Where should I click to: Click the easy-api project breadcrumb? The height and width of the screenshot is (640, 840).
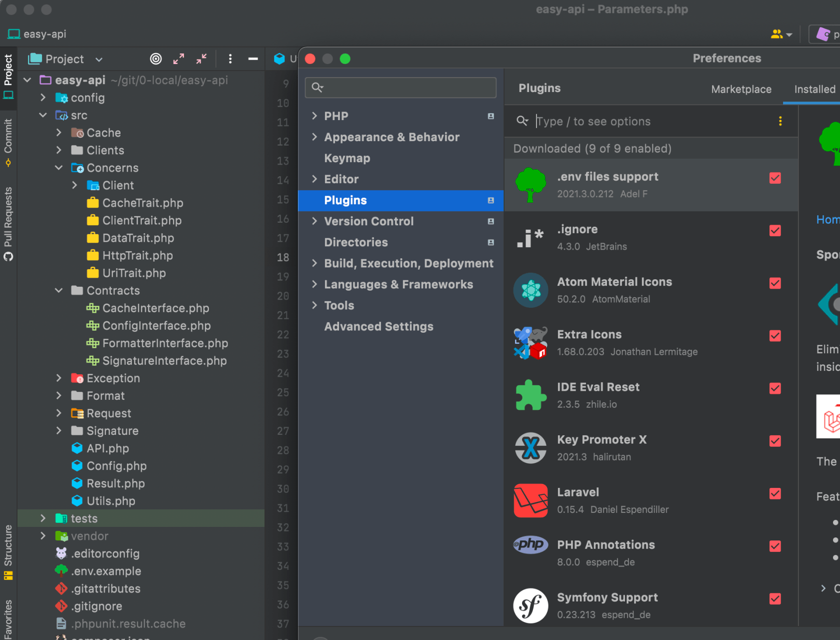37,34
